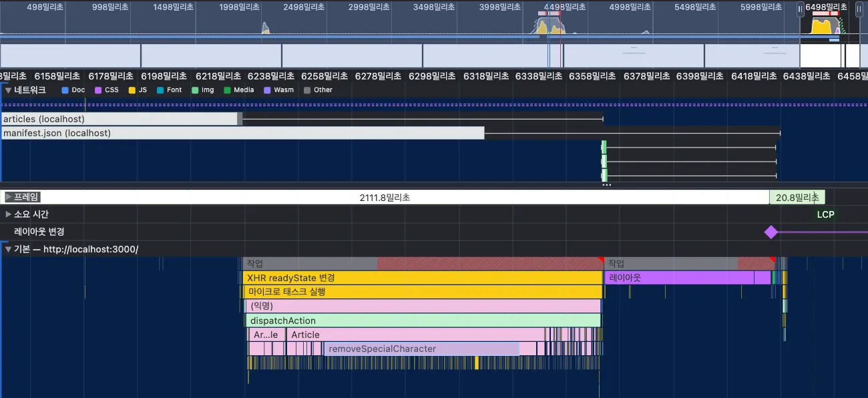Viewport: 868px width, 398px height.
Task: Expand the 소요 시간 track
Action: point(8,214)
